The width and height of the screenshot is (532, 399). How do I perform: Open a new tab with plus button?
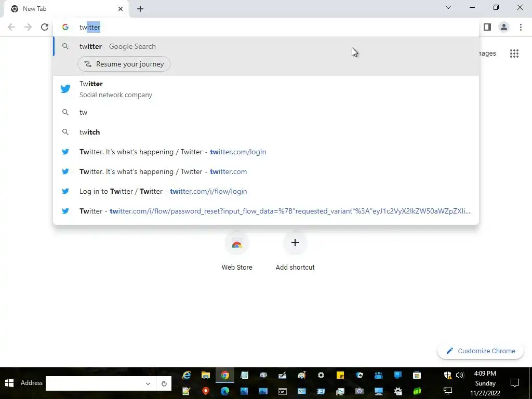coord(140,9)
